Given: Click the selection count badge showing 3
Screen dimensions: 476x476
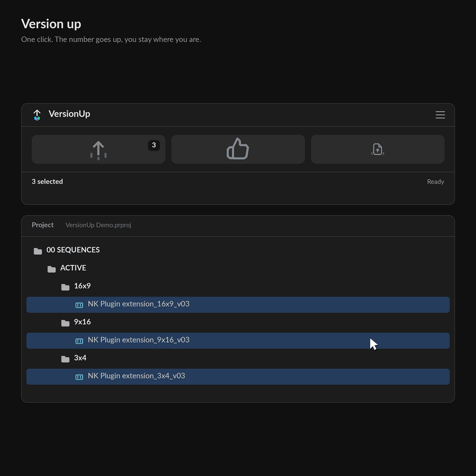Looking at the screenshot, I should pyautogui.click(x=154, y=145).
